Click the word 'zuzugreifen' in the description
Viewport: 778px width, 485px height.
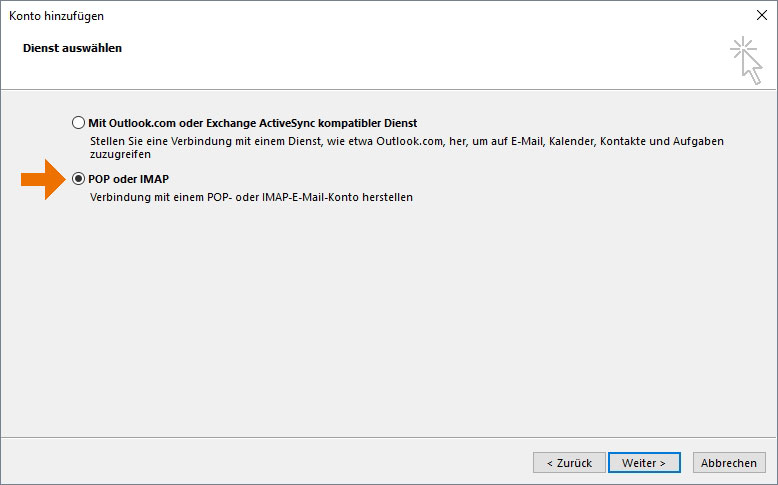point(120,154)
